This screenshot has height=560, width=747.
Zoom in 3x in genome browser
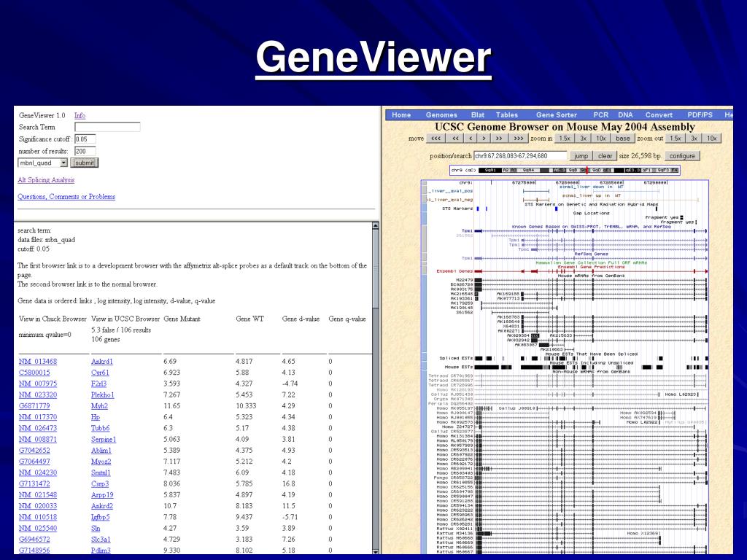pos(583,138)
